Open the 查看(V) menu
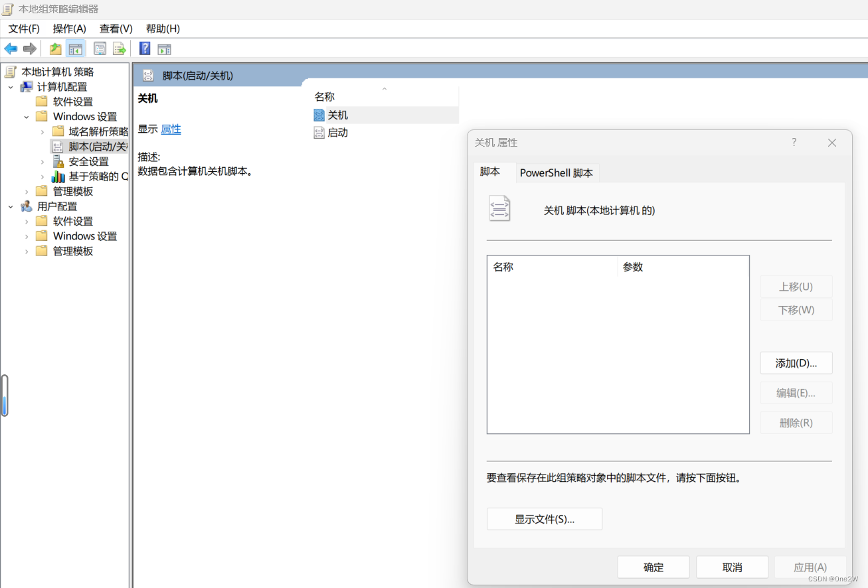The height and width of the screenshot is (588, 868). (x=116, y=29)
